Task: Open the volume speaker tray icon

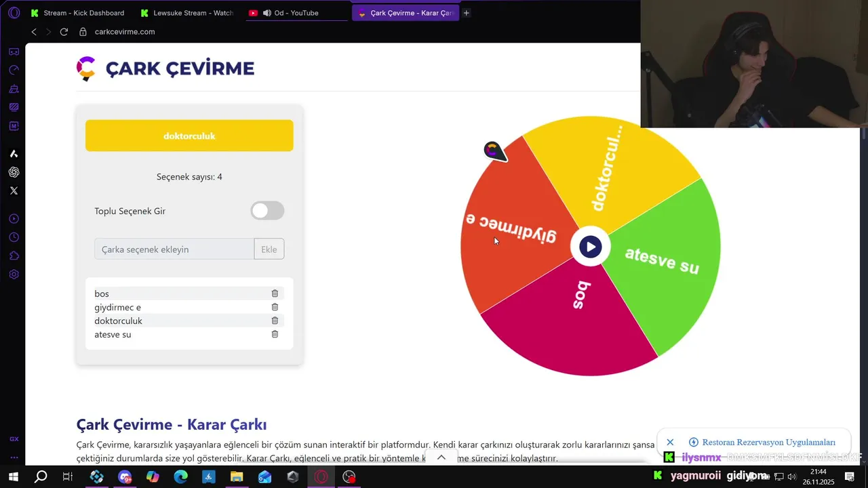Action: click(x=791, y=476)
